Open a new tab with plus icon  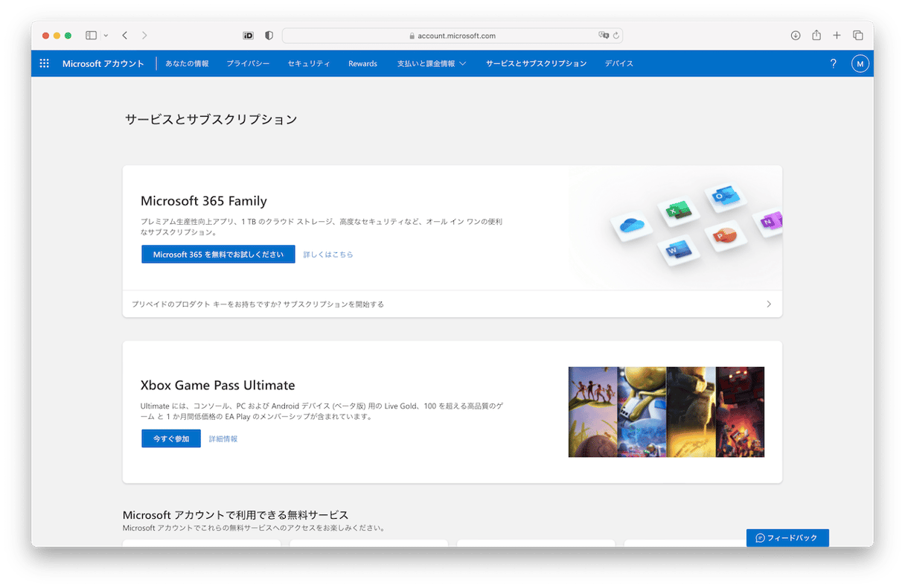pos(837,35)
